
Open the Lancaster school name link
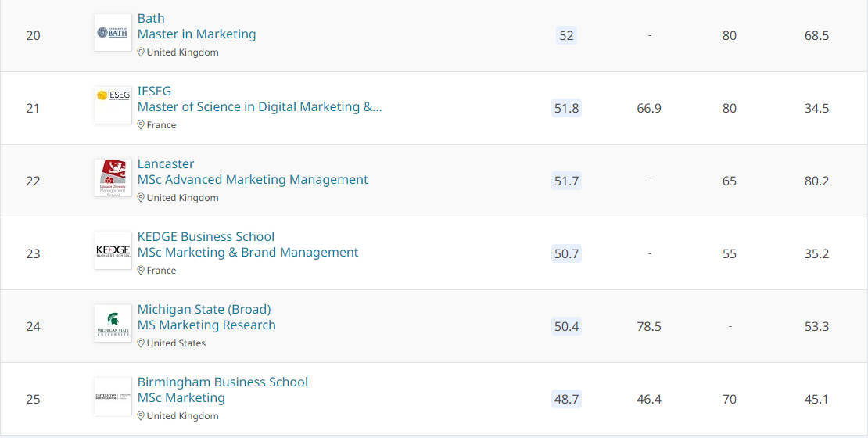click(x=166, y=163)
